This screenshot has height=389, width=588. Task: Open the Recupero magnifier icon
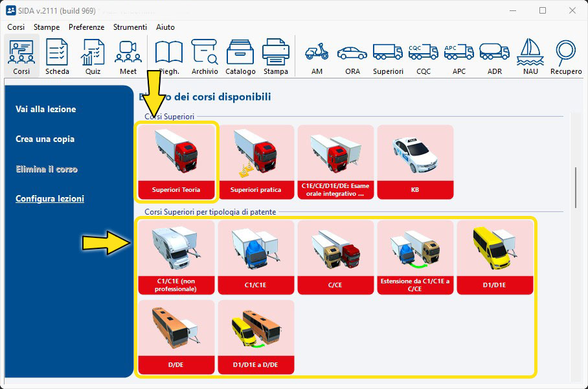[566, 56]
